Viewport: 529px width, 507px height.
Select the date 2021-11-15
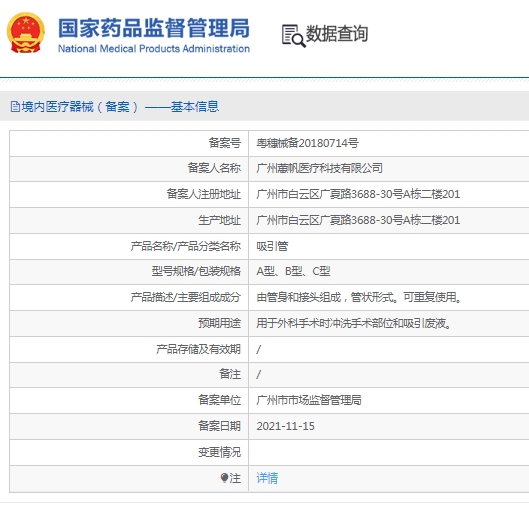pyautogui.click(x=285, y=426)
